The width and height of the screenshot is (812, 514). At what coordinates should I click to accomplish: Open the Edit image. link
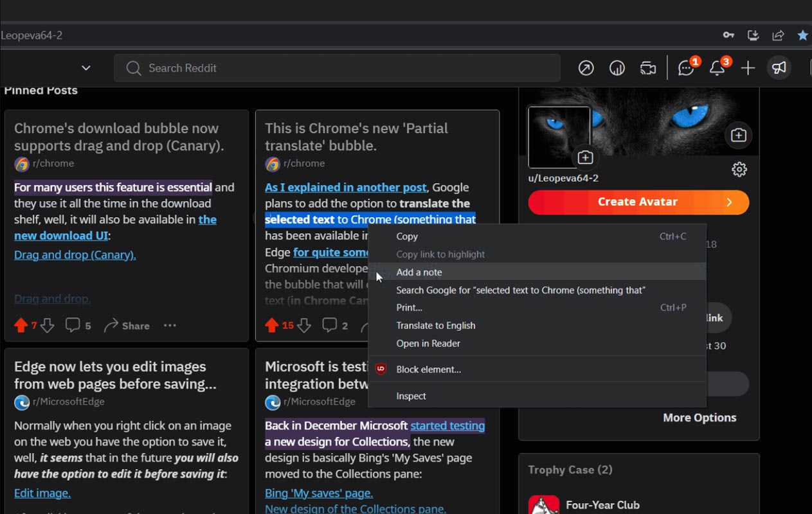tap(42, 493)
